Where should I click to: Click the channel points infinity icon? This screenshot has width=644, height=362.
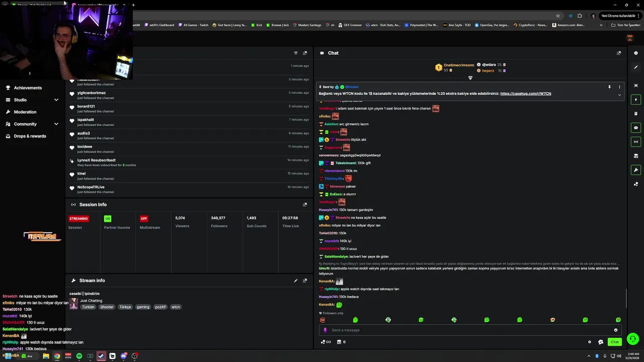326,342
